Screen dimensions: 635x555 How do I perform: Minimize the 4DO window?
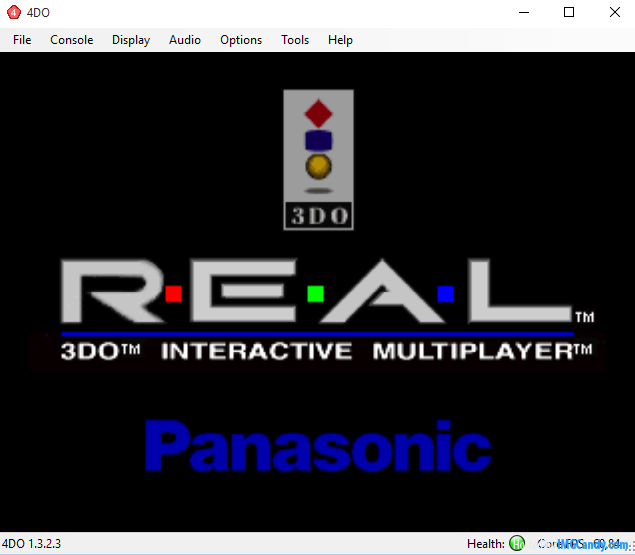tap(523, 13)
